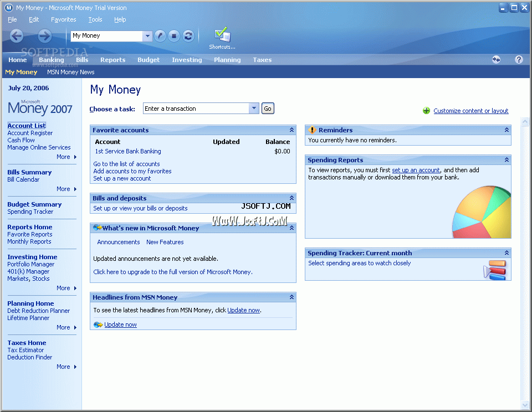
Task: Collapse the Spending Tracker panel
Action: 507,253
